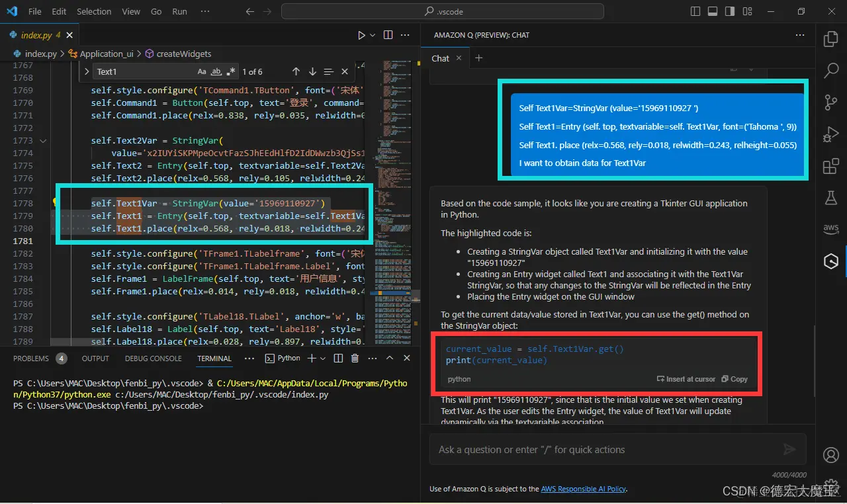This screenshot has width=847, height=504.
Task: Open the AWS Toolkit view
Action: [831, 229]
